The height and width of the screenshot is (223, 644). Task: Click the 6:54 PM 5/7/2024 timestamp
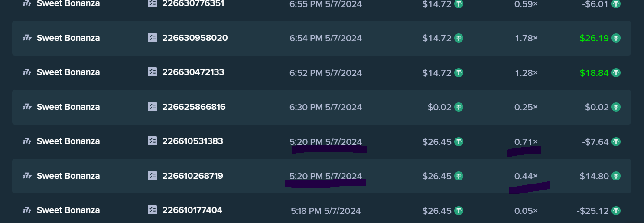pos(325,38)
